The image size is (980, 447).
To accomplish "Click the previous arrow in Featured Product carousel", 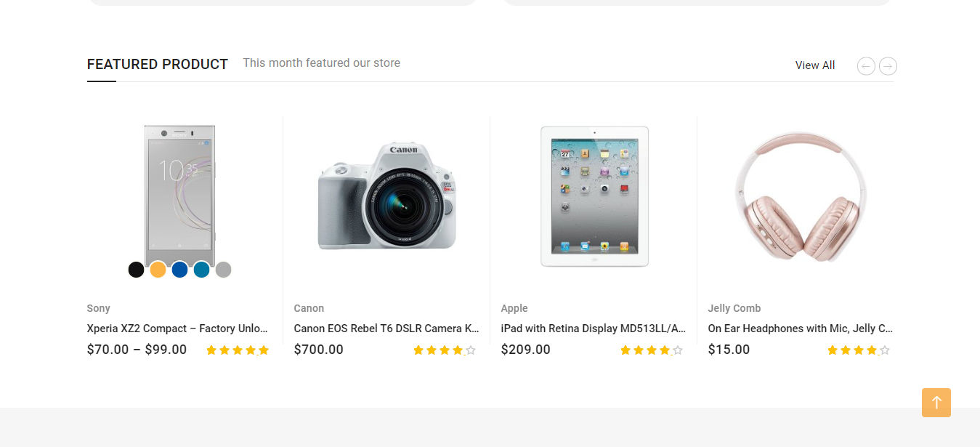I will (866, 66).
